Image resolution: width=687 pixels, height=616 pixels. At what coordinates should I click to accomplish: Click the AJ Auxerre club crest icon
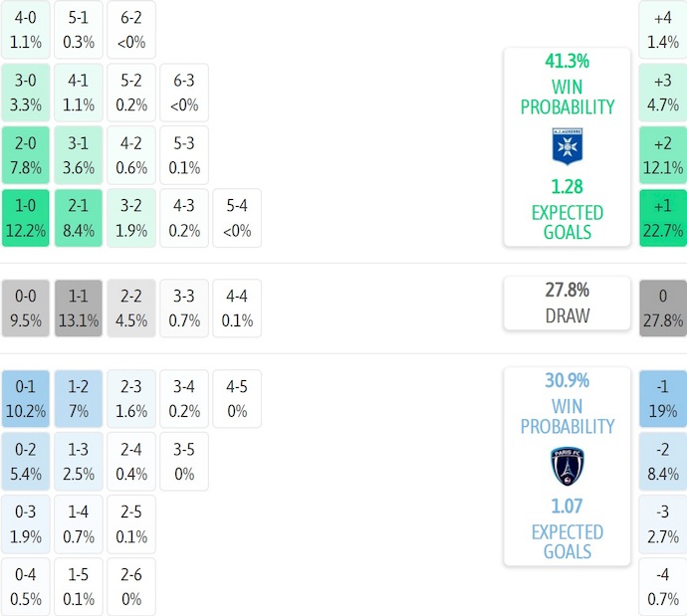567,146
